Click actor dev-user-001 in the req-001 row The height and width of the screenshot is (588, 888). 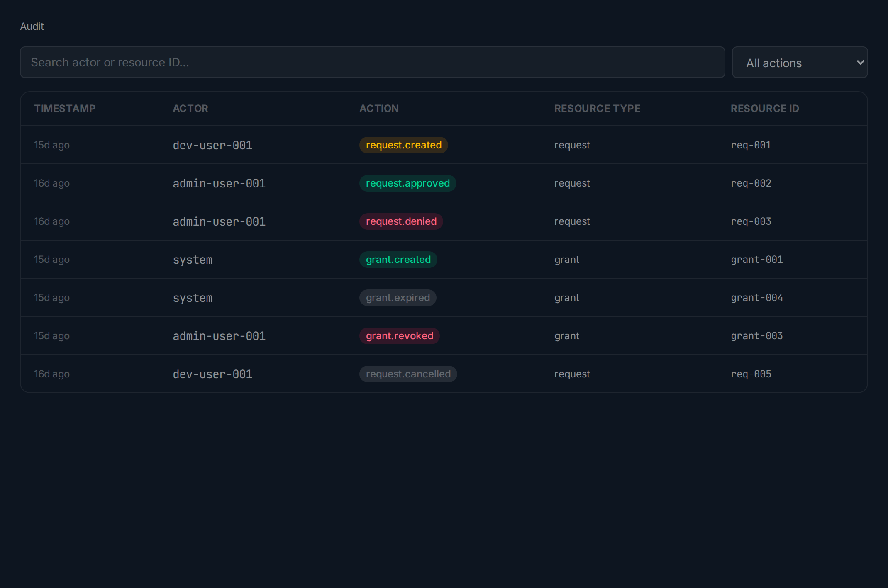click(x=212, y=145)
